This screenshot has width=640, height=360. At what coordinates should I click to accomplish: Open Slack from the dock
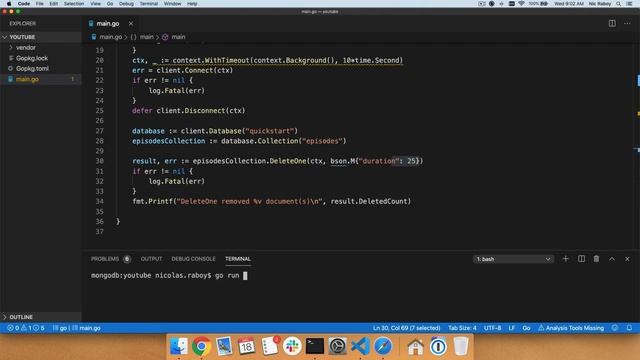click(x=292, y=346)
